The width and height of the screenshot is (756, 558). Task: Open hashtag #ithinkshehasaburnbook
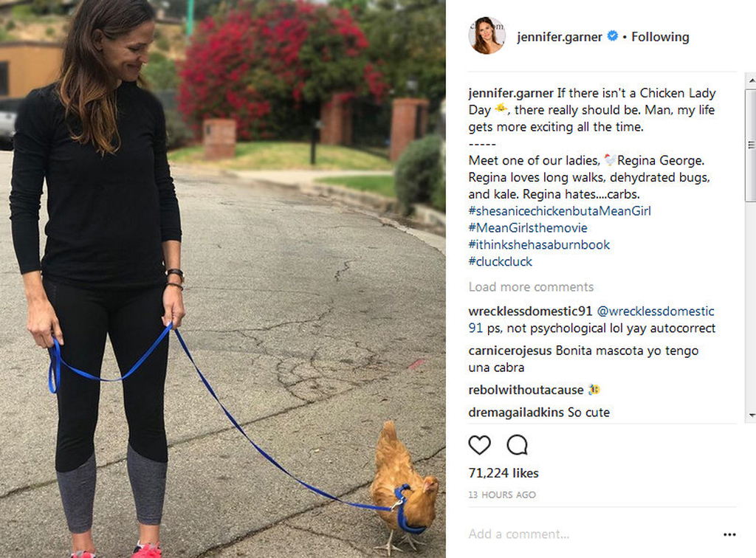pos(539,245)
